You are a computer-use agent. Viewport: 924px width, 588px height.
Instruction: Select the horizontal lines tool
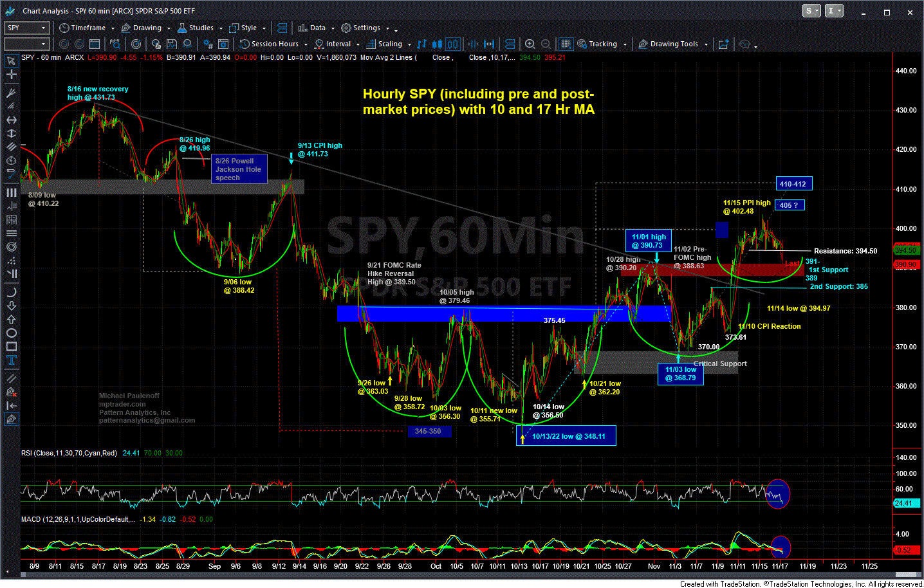(x=11, y=233)
